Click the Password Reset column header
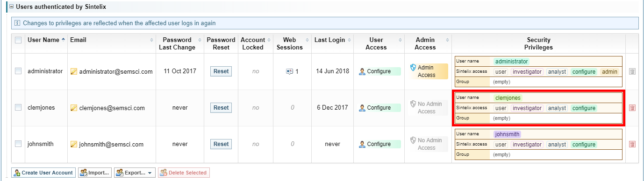 (221, 43)
